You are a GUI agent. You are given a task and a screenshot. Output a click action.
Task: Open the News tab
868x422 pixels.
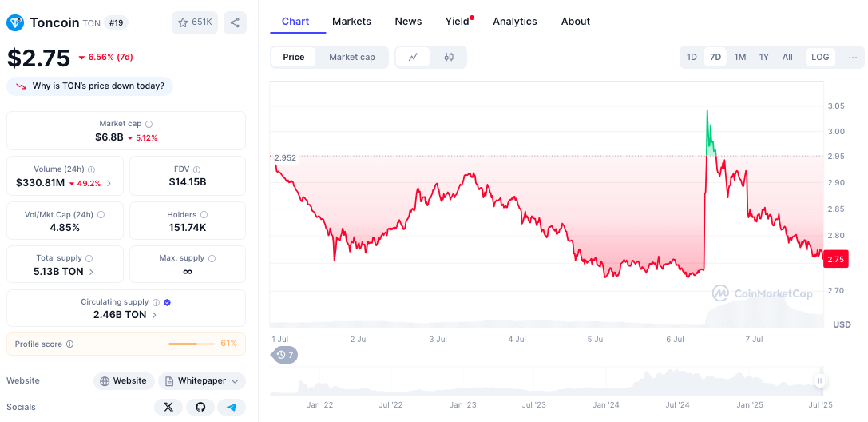coord(408,22)
